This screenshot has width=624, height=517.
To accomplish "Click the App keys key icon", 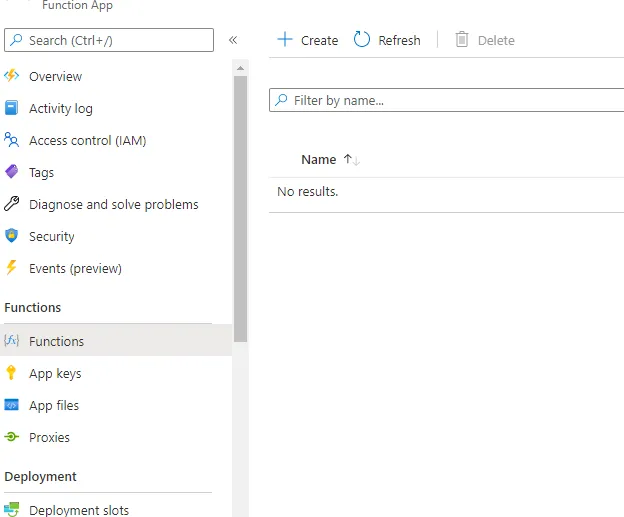I will [12, 373].
